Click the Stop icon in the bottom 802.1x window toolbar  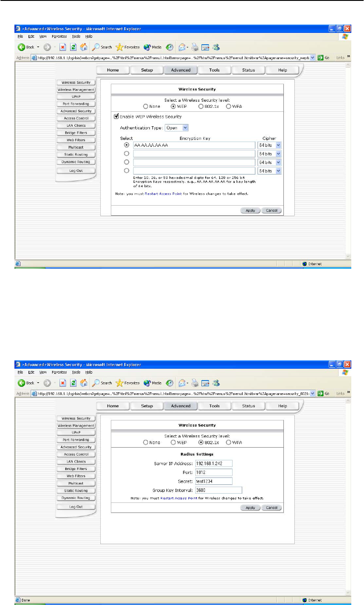point(63,383)
